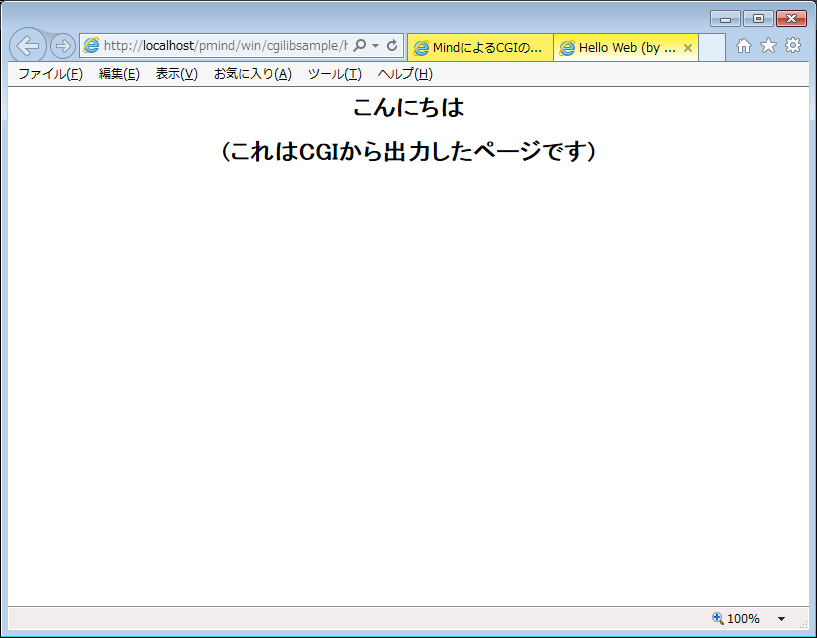Restore down the browser window
This screenshot has width=817, height=638.
tap(758, 19)
